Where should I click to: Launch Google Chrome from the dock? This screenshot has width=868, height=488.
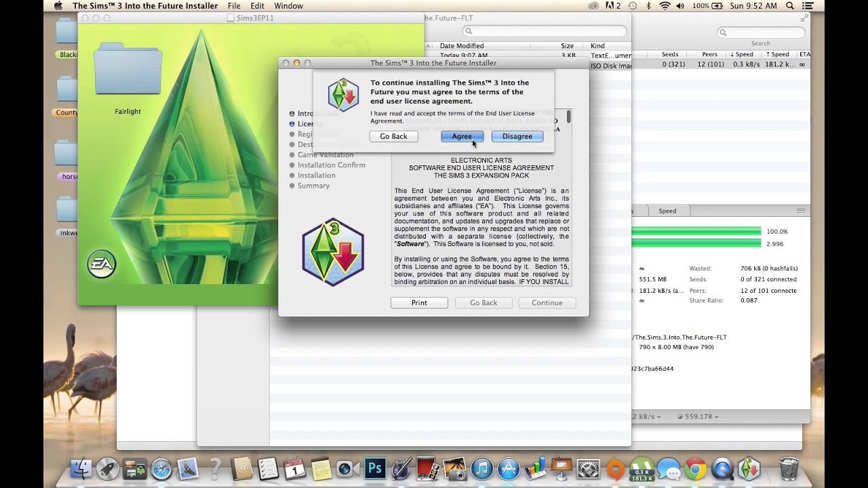[x=695, y=469]
